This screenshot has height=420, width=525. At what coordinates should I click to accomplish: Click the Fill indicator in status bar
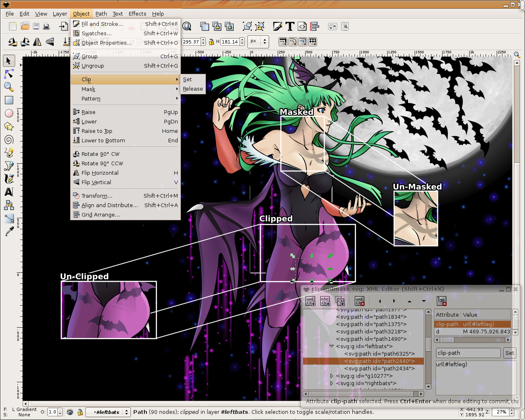pos(25,409)
